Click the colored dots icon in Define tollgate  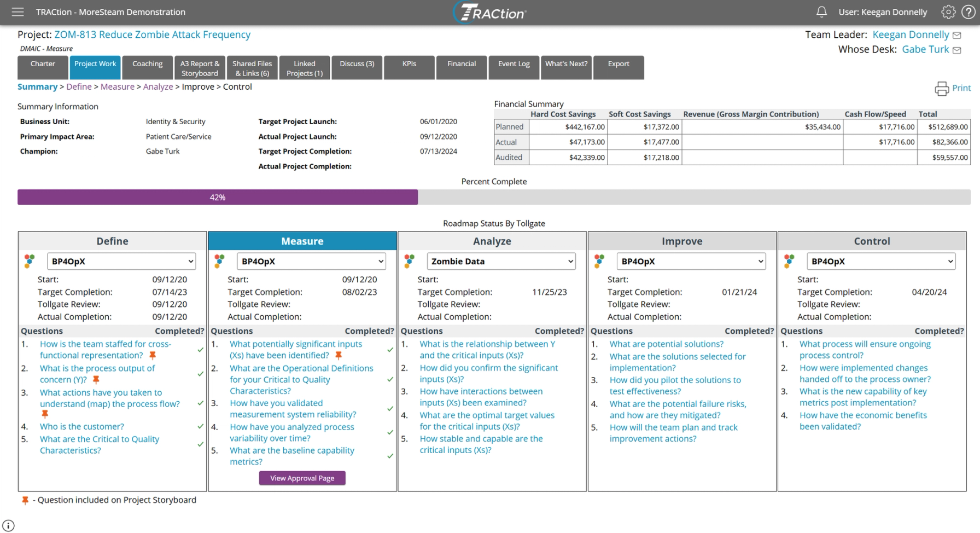click(x=30, y=261)
